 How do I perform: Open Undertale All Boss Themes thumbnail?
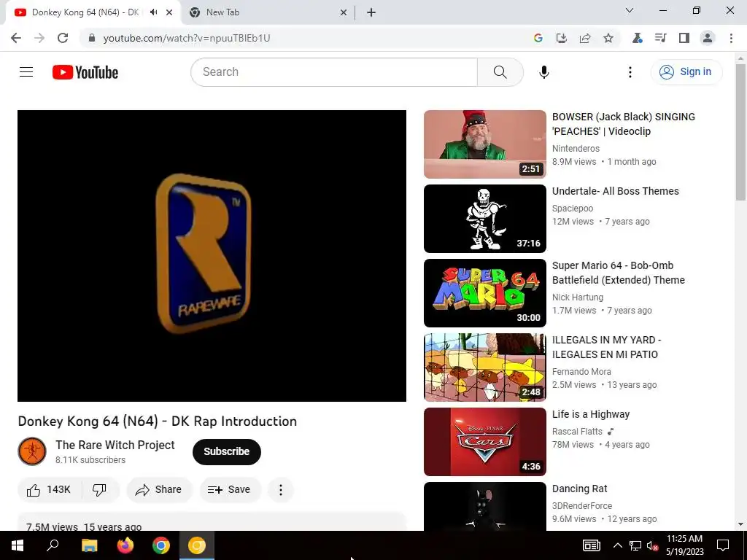484,219
